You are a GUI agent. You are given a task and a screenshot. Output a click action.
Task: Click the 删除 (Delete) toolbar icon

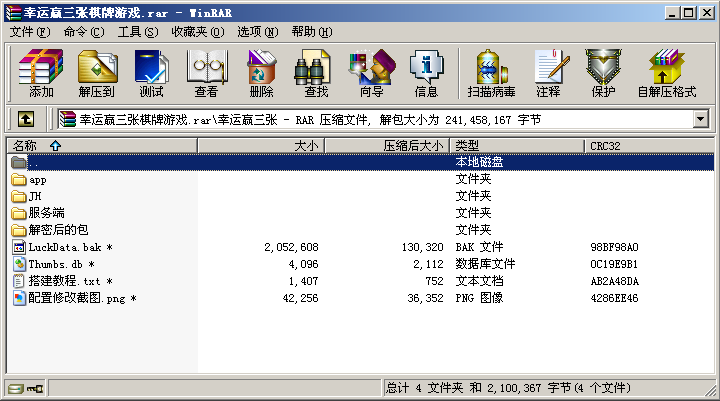coord(261,74)
